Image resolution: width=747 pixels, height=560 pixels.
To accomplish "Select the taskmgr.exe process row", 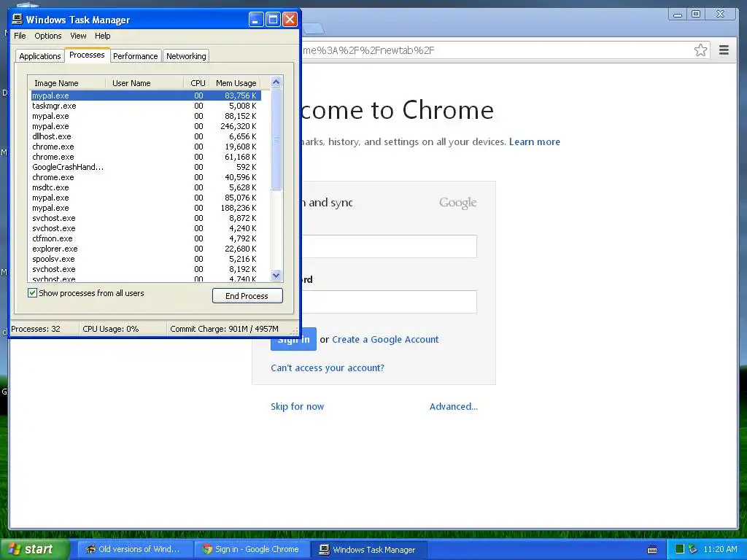I will [146, 106].
